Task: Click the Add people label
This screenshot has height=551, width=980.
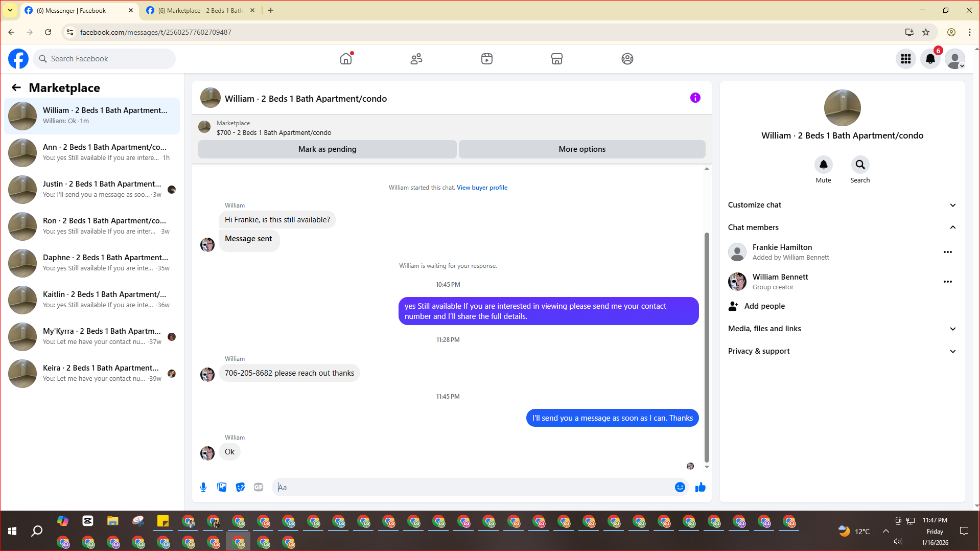Action: click(764, 306)
